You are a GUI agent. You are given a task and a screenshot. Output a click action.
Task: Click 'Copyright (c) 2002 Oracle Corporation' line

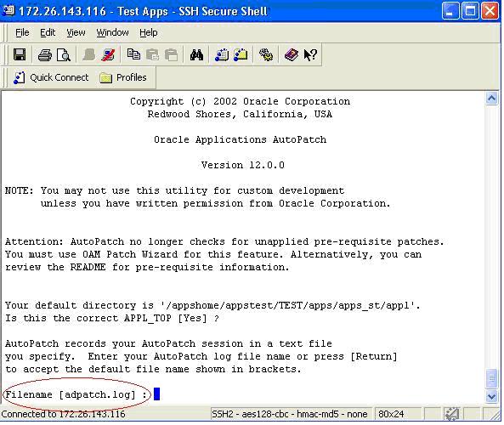[x=240, y=102]
